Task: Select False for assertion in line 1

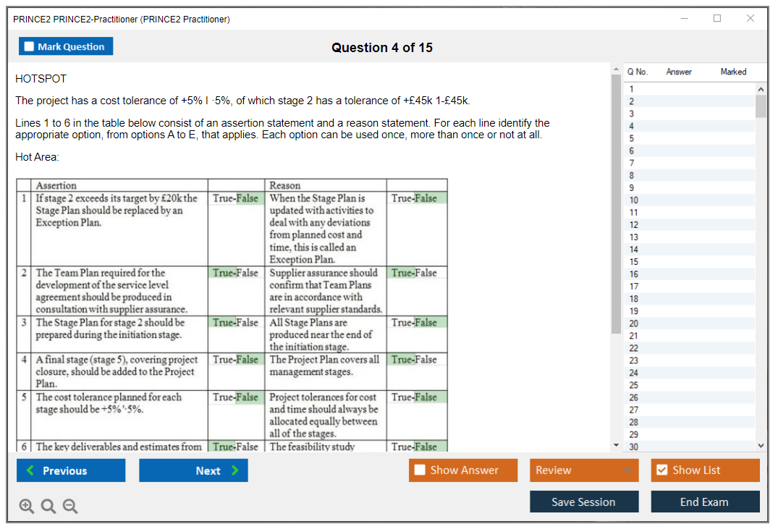Action: [248, 198]
